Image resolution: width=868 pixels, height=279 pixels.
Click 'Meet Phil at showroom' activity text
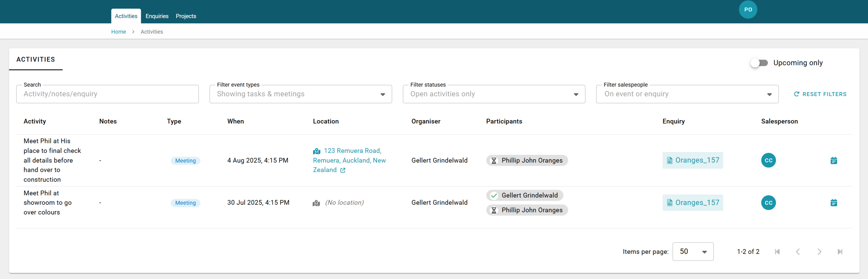tap(47, 203)
